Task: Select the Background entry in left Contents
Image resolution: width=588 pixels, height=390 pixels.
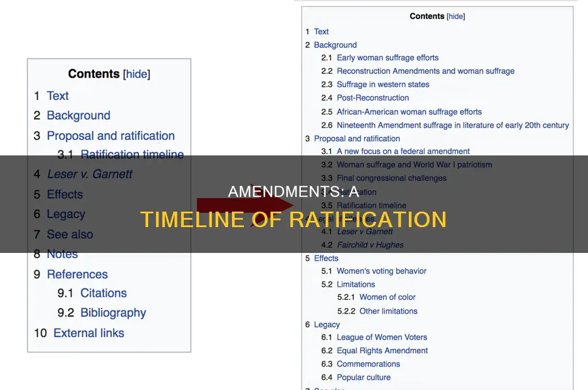Action: pos(78,115)
